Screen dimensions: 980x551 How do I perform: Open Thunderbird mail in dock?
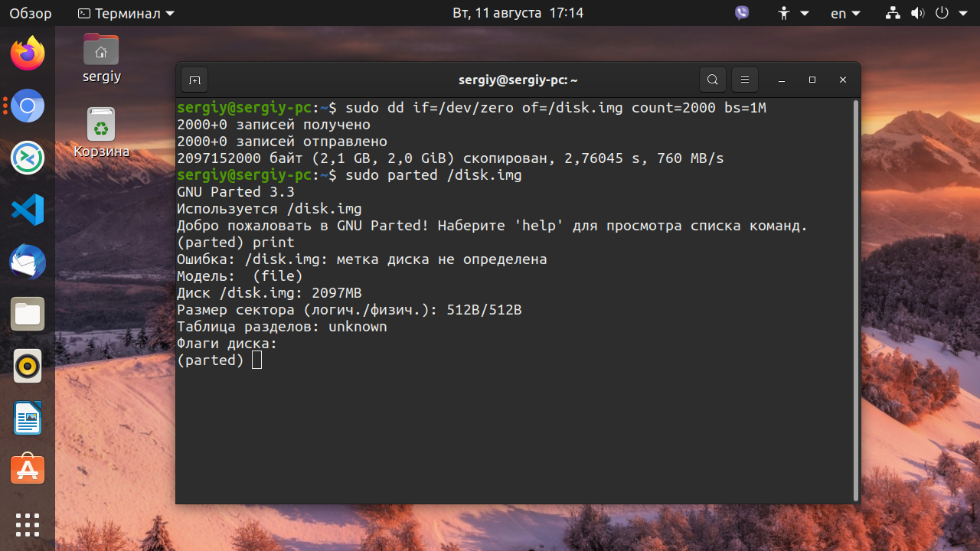coord(28,262)
